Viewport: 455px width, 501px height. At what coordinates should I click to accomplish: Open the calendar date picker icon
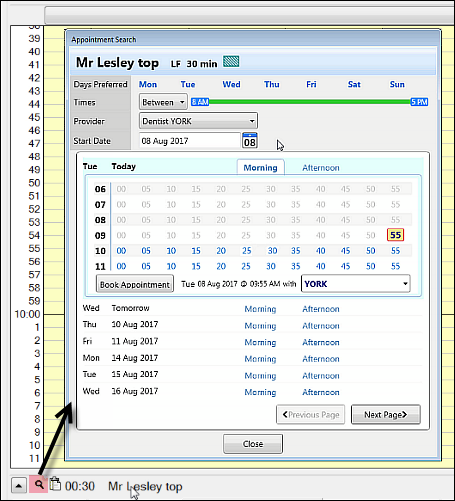250,140
